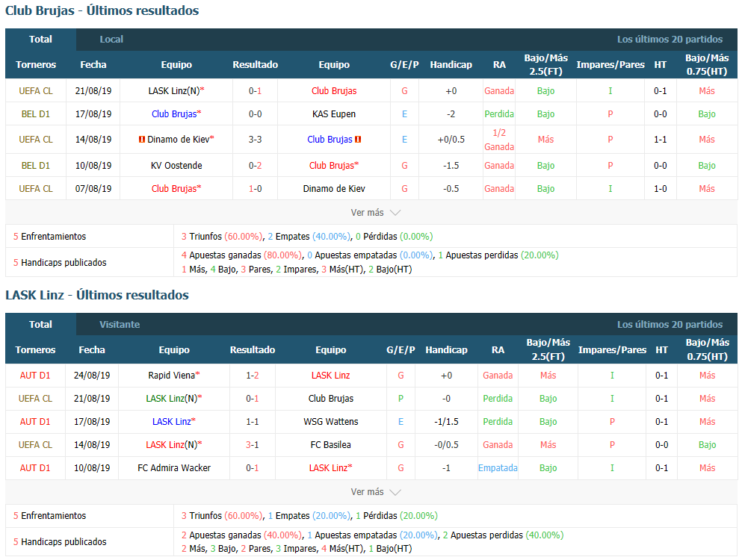The image size is (742, 560).
Task: Open Los últimos 20 partidos in LASK Linz header
Action: coord(670,325)
